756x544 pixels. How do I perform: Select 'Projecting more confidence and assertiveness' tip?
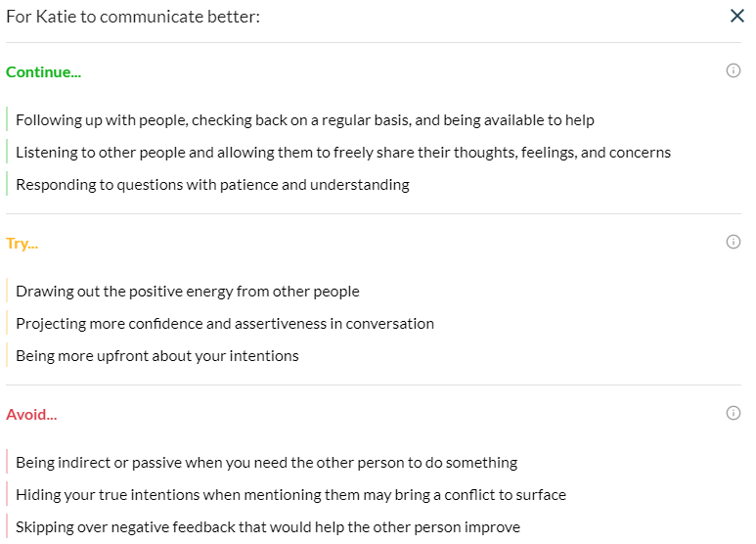pyautogui.click(x=224, y=324)
